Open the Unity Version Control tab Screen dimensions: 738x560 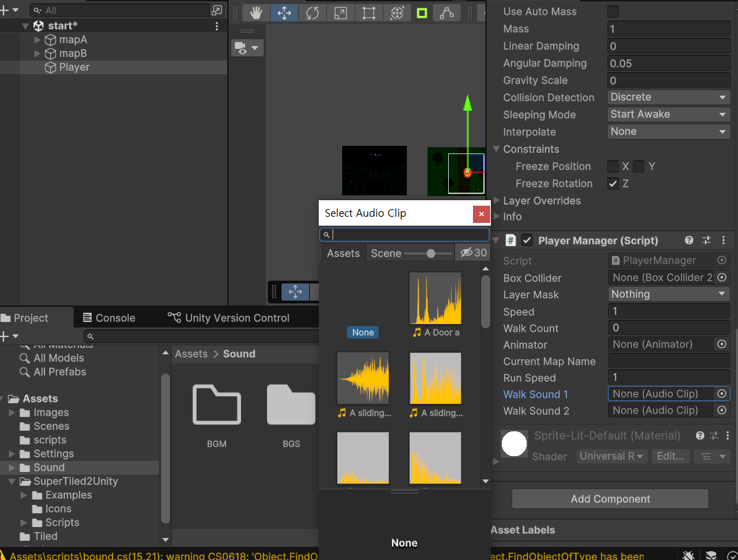coord(229,318)
